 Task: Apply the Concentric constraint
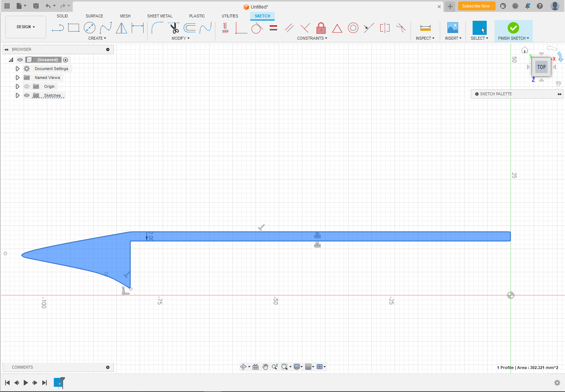pos(353,28)
